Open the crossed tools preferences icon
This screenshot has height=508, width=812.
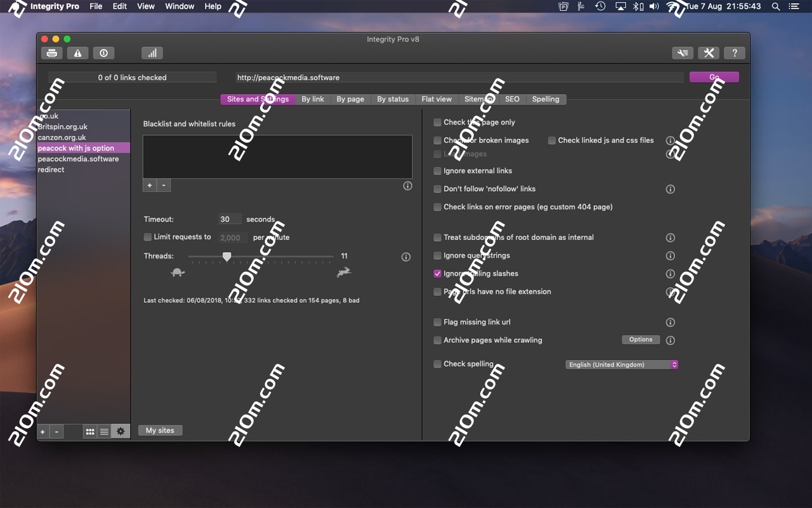[709, 53]
